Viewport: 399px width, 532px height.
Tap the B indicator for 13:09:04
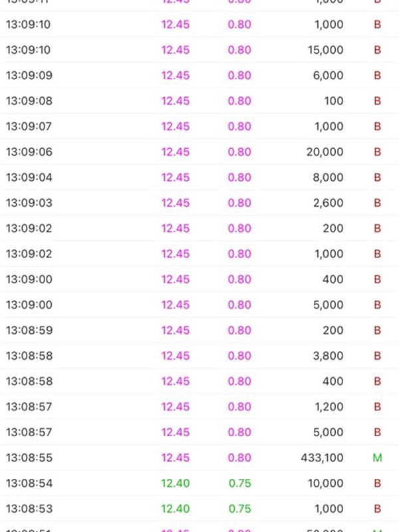tap(377, 178)
